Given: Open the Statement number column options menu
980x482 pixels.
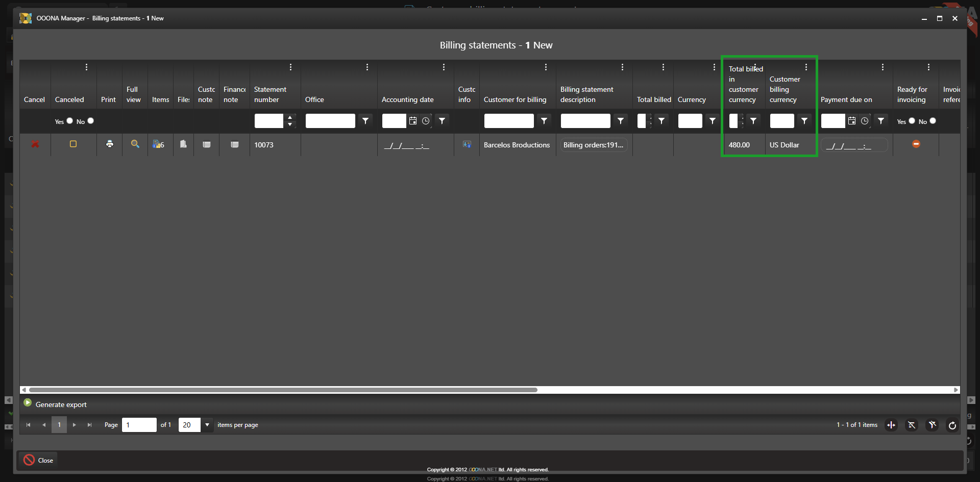Looking at the screenshot, I should 290,67.
